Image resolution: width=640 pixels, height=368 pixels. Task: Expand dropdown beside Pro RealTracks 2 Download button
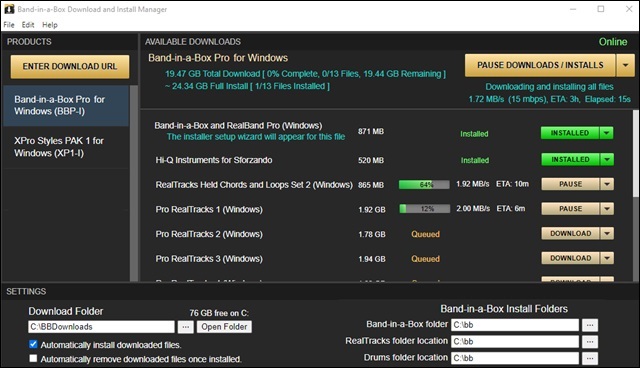pyautogui.click(x=607, y=233)
